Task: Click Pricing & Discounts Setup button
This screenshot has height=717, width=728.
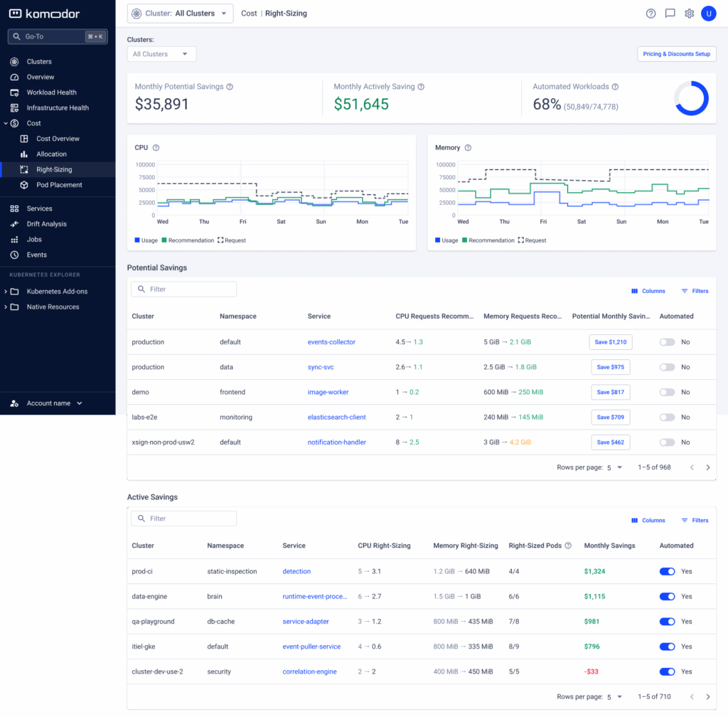Action: [677, 54]
